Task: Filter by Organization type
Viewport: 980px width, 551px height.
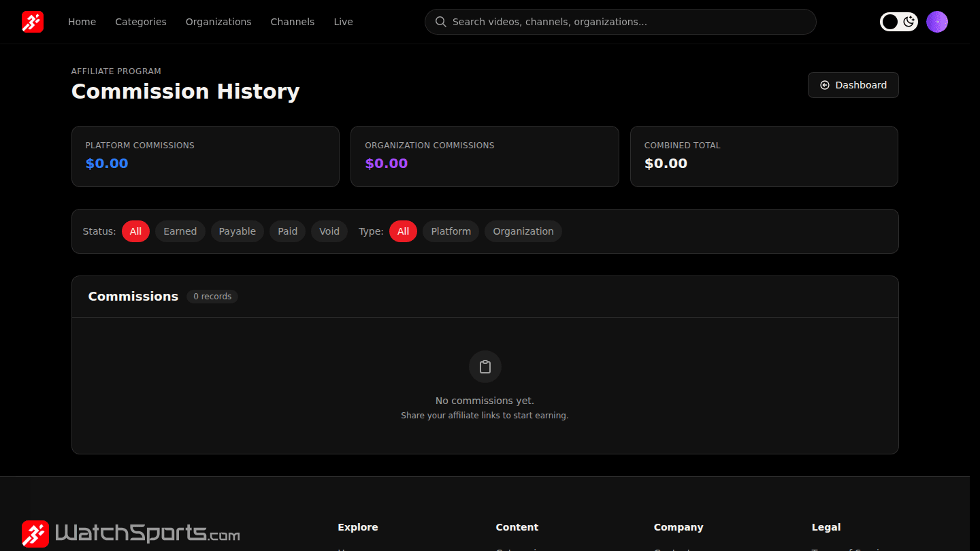Action: pyautogui.click(x=523, y=231)
